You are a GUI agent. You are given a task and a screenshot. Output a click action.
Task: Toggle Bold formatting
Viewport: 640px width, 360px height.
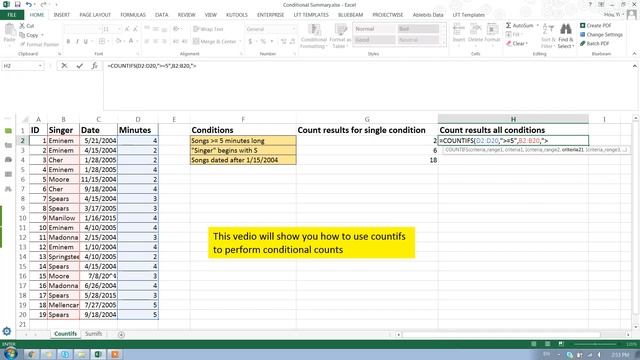pos(68,41)
